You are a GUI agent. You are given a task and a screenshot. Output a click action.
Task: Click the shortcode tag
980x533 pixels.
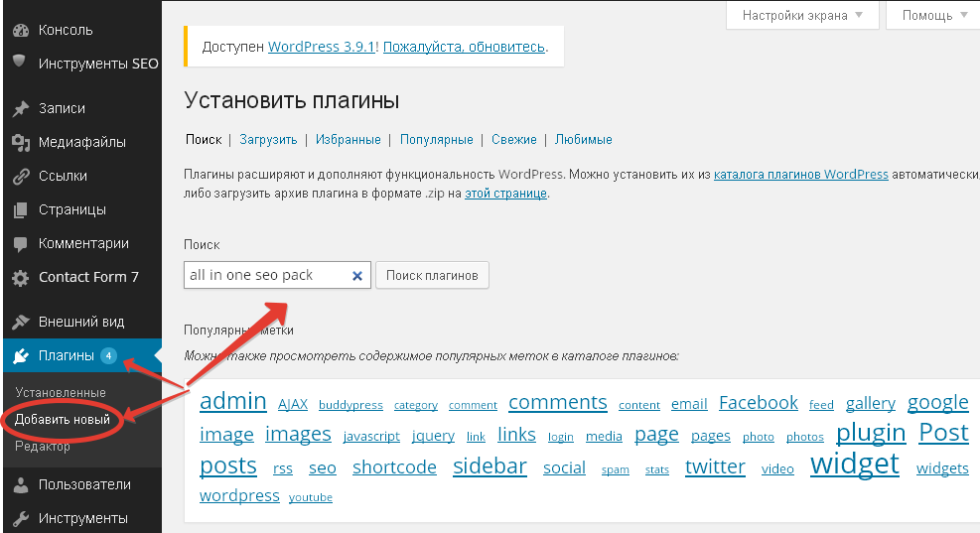[x=394, y=466]
